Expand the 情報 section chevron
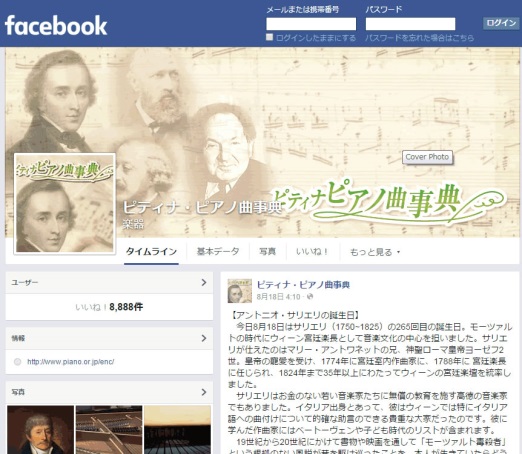The width and height of the screenshot is (522, 454). tap(204, 338)
